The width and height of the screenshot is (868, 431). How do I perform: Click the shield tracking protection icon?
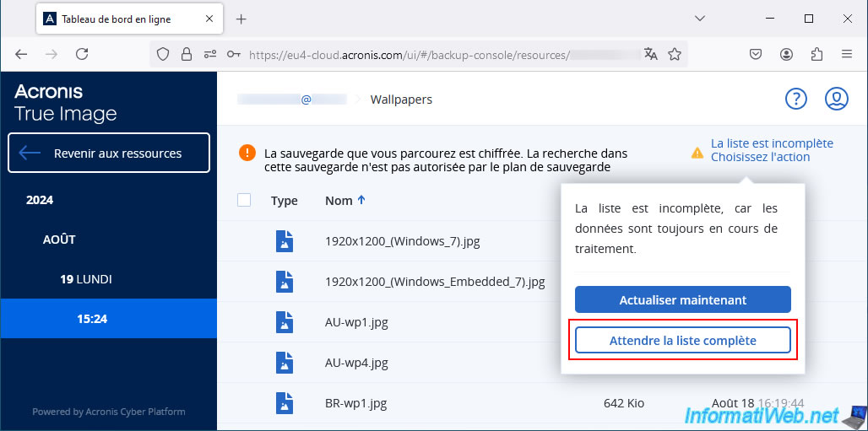(163, 54)
